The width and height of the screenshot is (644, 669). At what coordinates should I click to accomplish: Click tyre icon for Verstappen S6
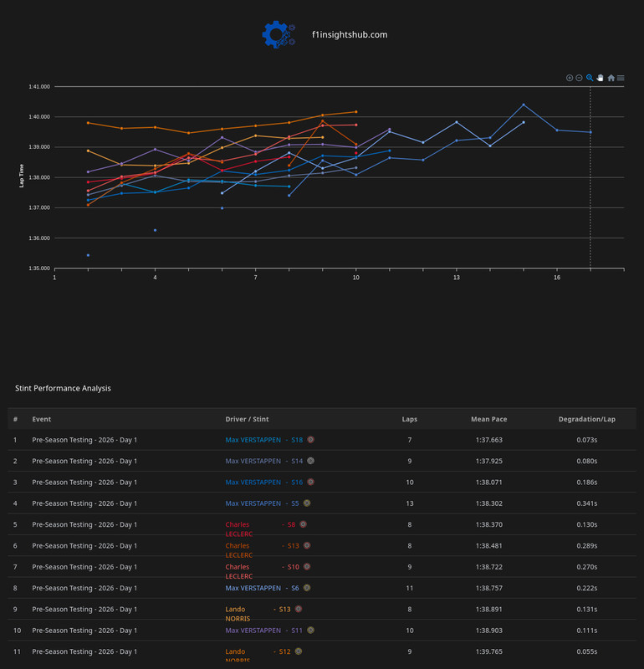coord(307,588)
